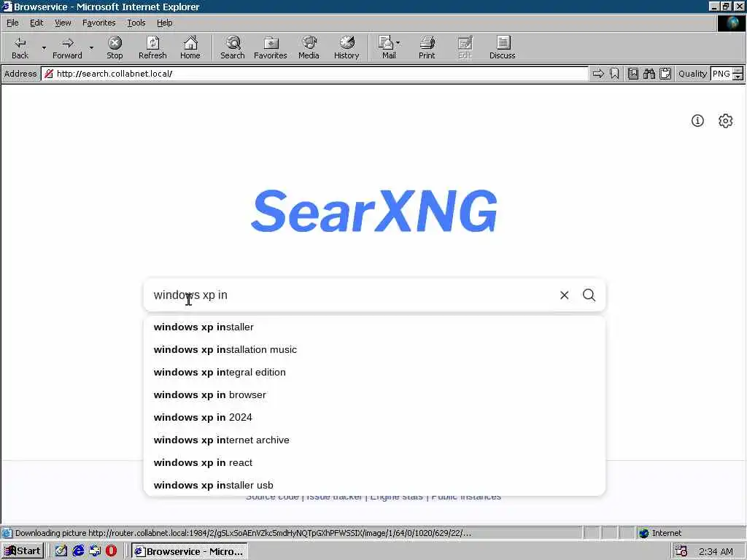
Task: Click the Address bar URL field
Action: (314, 74)
